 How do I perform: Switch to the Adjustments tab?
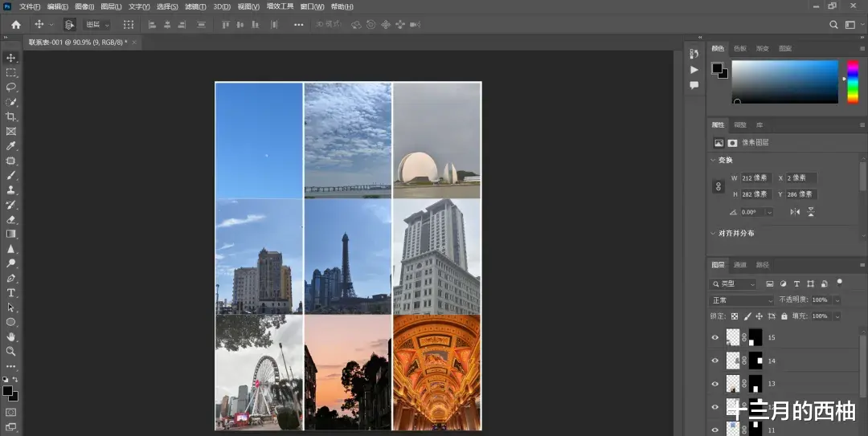740,125
